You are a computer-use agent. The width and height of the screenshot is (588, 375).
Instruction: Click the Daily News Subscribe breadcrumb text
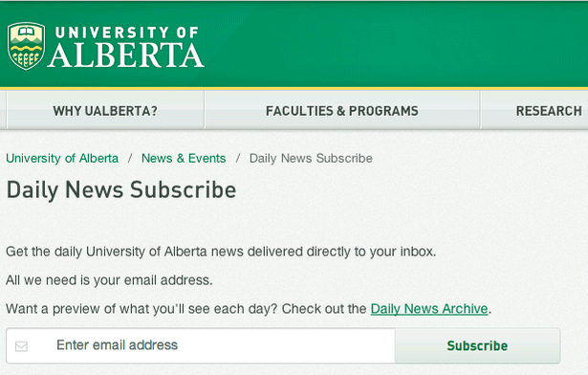311,158
